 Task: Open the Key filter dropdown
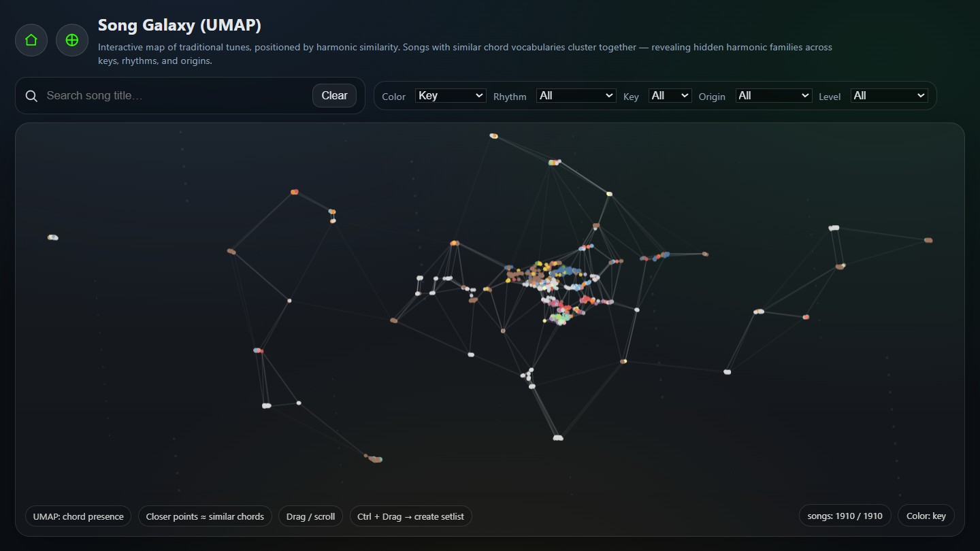click(670, 95)
